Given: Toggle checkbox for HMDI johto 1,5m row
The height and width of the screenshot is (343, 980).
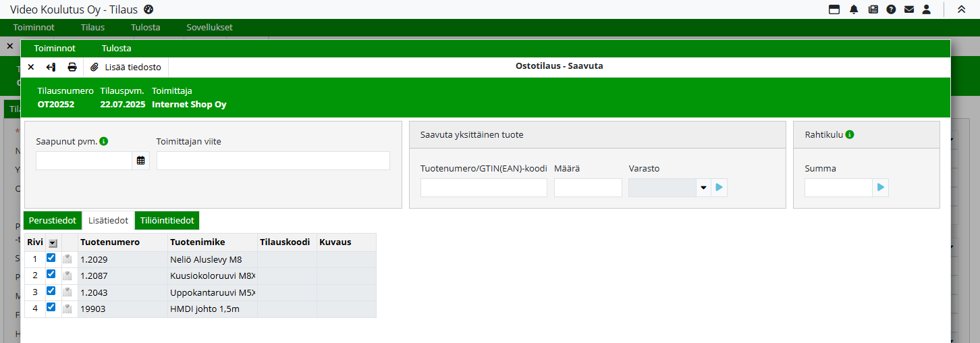Looking at the screenshot, I should click(51, 308).
